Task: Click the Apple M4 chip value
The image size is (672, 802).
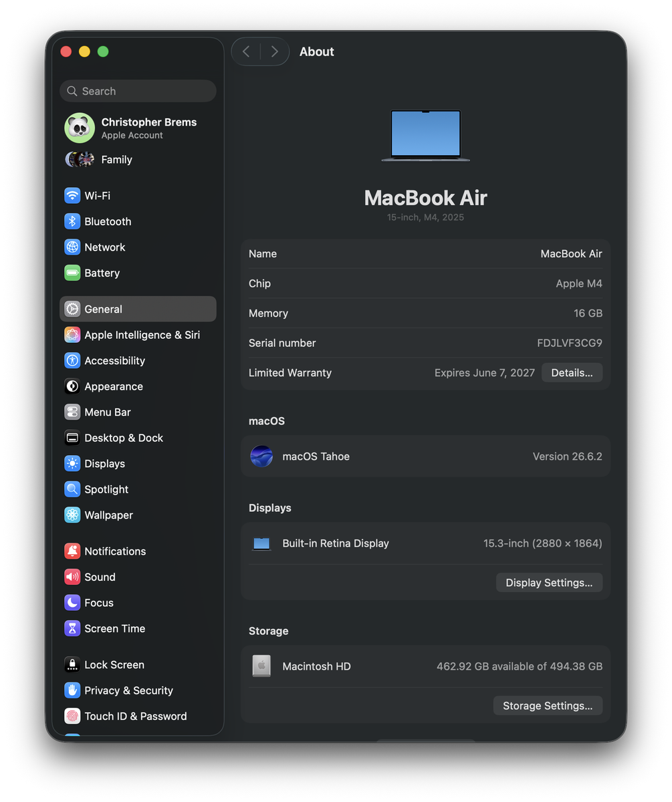Action: (579, 283)
